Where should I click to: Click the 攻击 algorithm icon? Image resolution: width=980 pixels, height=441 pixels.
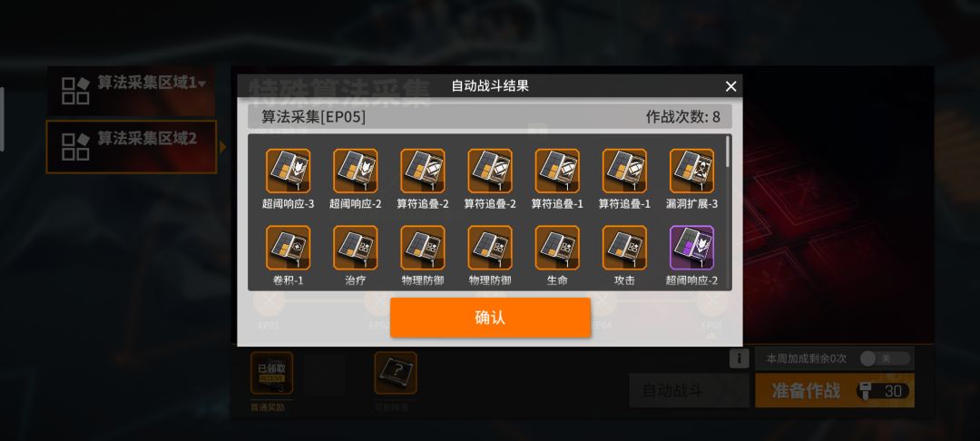(x=625, y=248)
